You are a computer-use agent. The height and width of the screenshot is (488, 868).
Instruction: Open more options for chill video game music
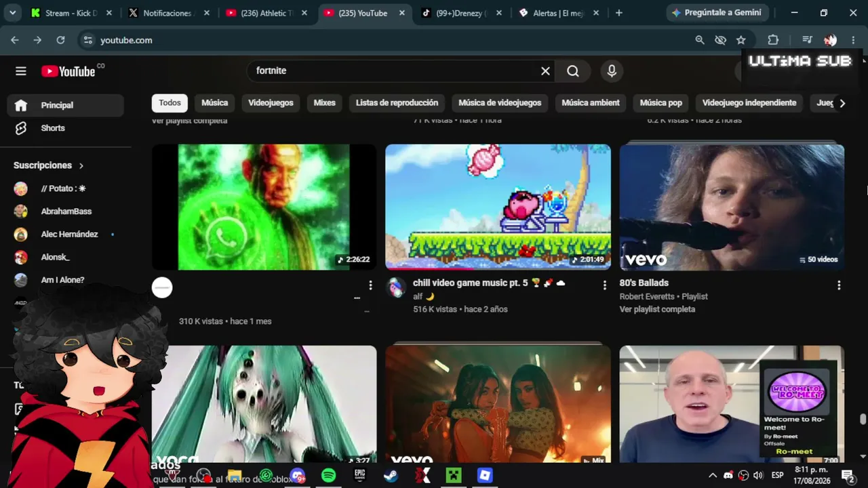click(604, 285)
